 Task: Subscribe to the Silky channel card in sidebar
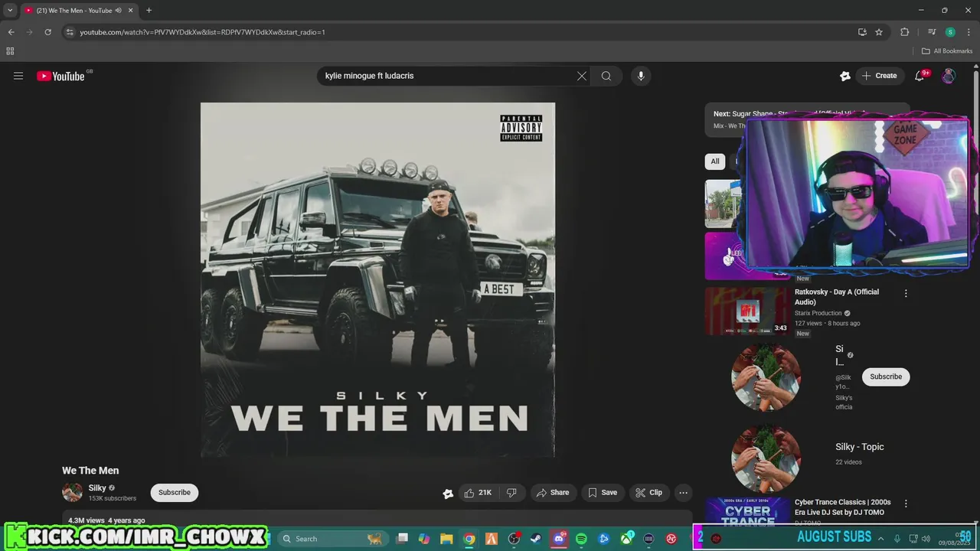click(x=886, y=377)
